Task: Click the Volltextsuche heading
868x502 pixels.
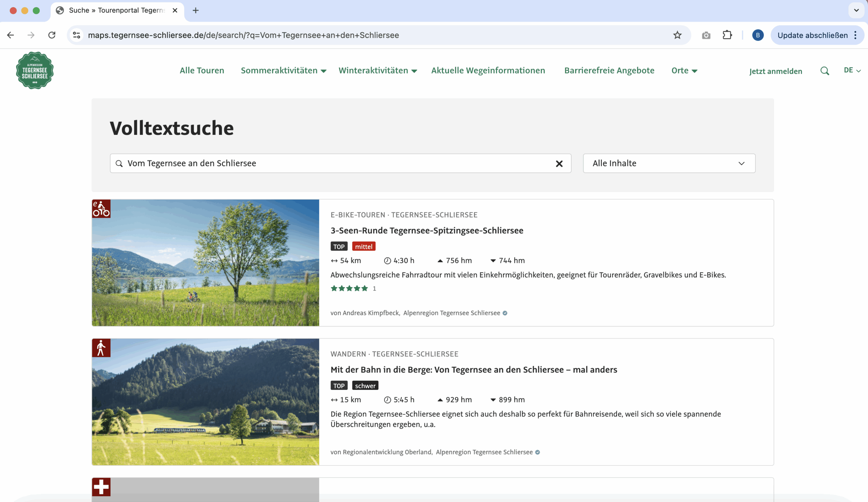Action: tap(172, 128)
